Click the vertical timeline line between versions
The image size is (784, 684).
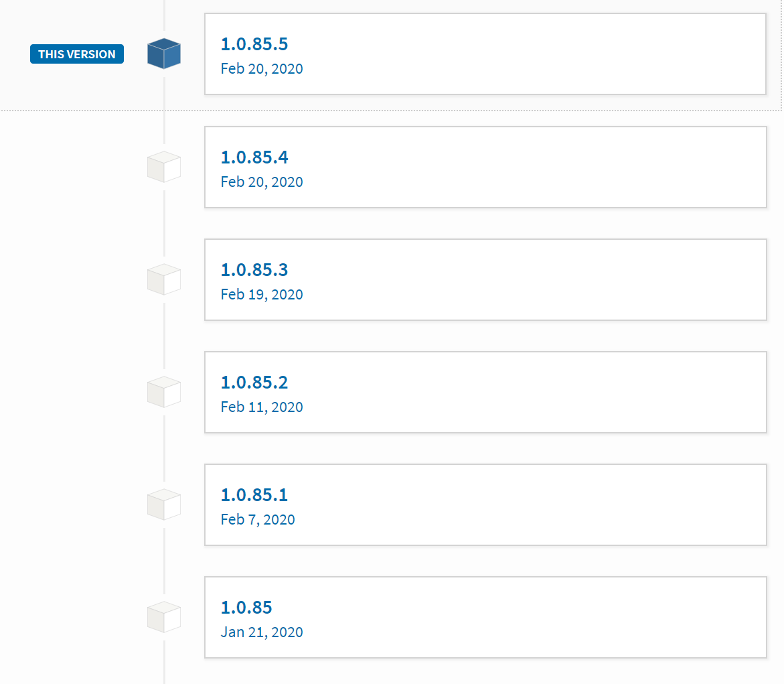pyautogui.click(x=163, y=335)
